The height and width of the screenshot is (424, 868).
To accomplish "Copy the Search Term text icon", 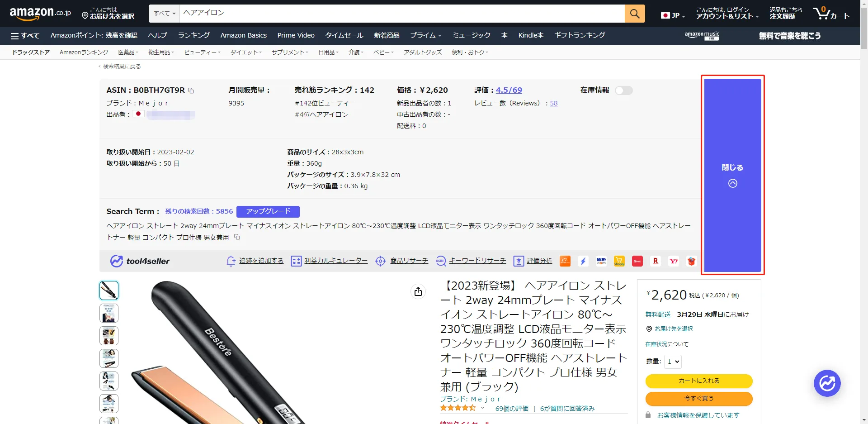I will (237, 237).
